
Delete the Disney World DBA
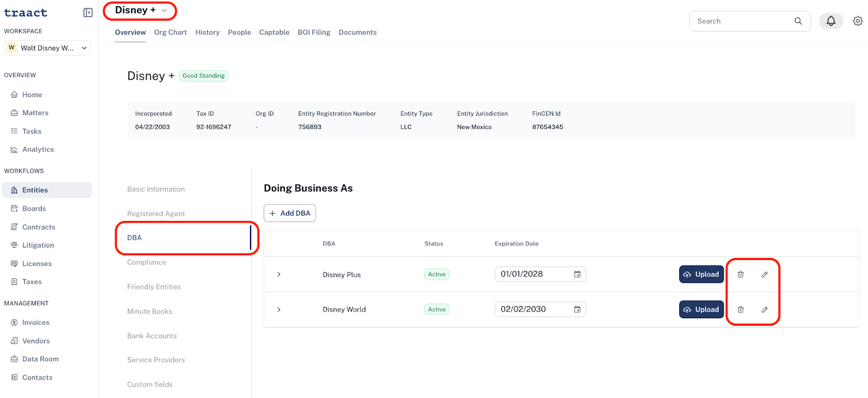click(x=741, y=309)
